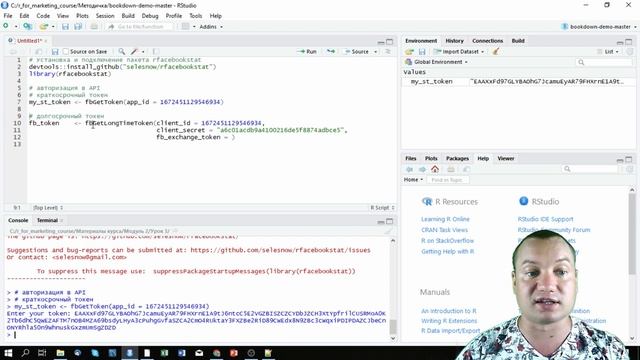Click the Find/Replace magnifier icon
Image resolution: width=640 pixels, height=360 pixels.
coord(122,51)
